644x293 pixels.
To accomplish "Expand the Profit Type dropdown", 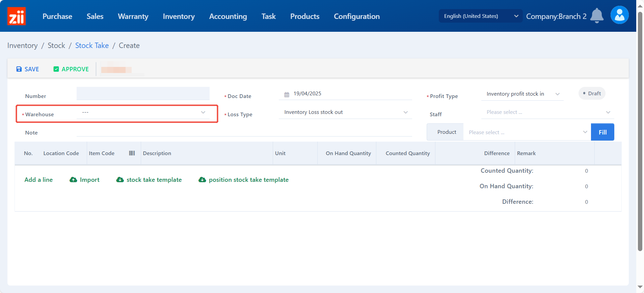I will (x=522, y=94).
